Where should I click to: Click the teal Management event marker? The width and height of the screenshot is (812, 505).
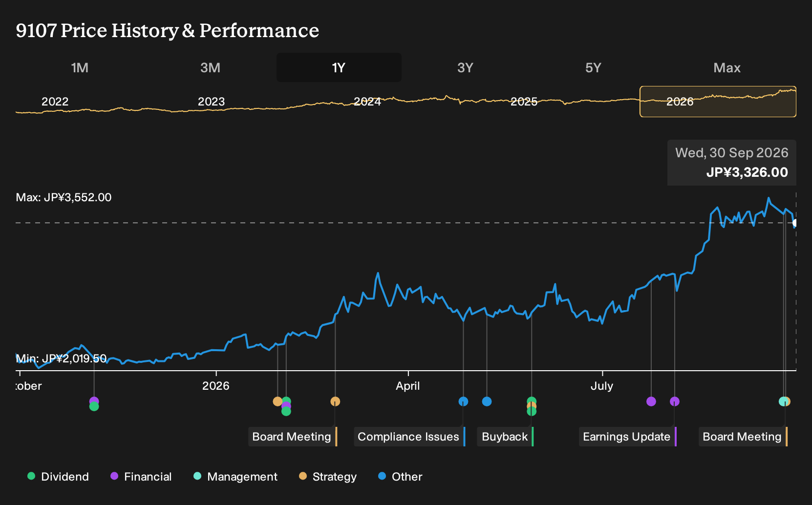783,401
